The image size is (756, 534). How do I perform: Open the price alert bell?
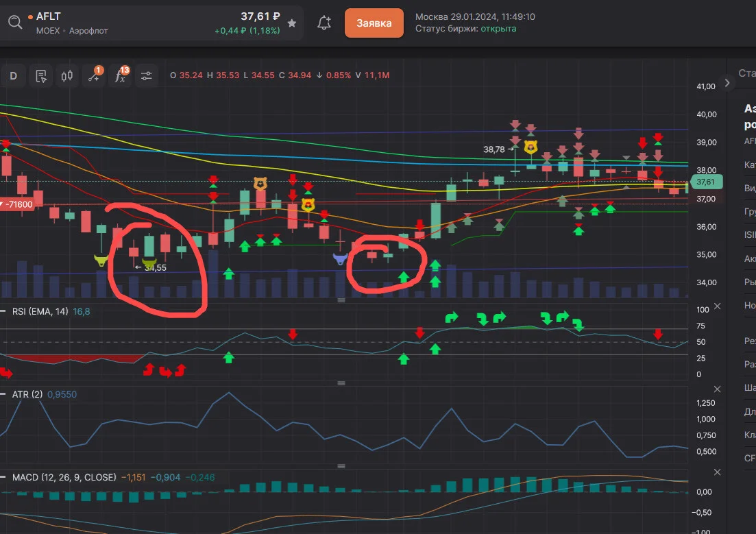click(x=324, y=23)
